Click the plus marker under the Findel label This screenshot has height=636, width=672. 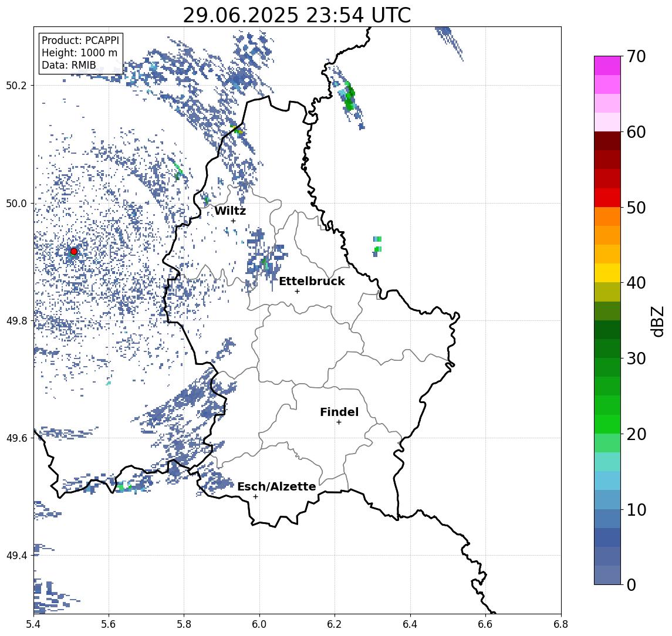tap(339, 422)
